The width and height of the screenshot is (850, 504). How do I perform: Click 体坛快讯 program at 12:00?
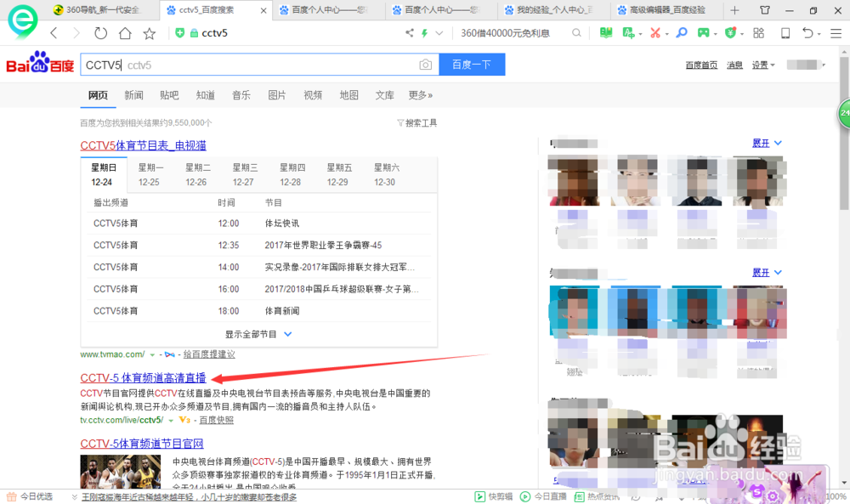pyautogui.click(x=282, y=224)
